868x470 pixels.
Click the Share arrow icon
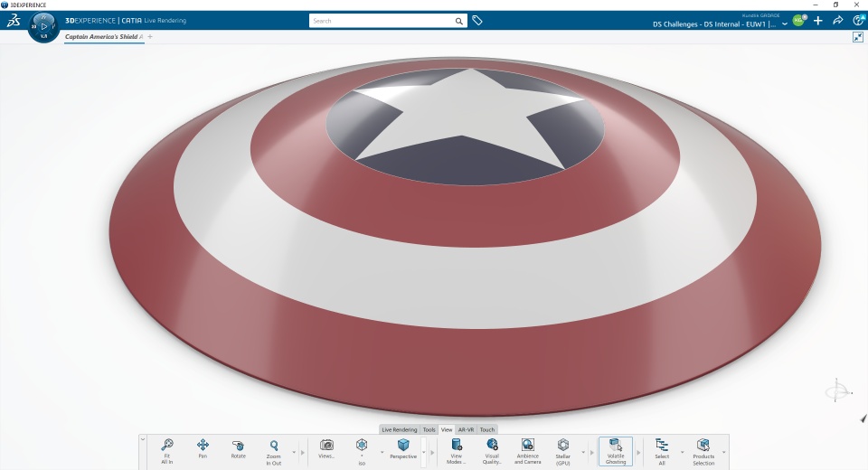838,21
